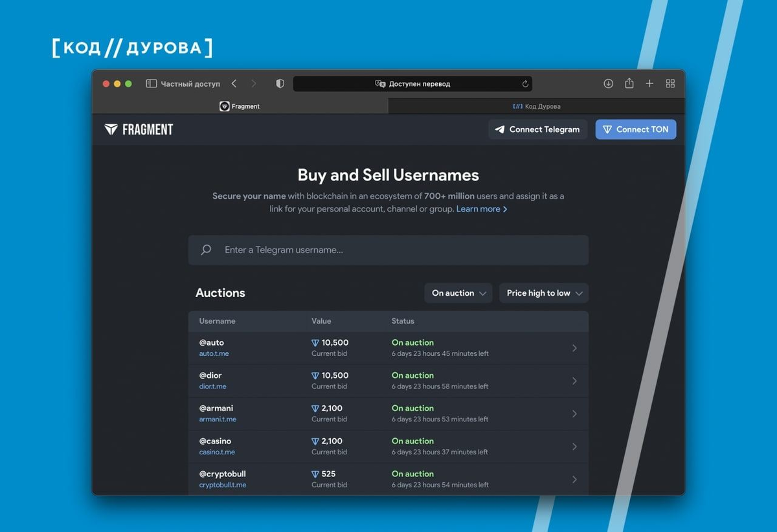Show the tab overview grid icon
The width and height of the screenshot is (777, 532).
point(670,83)
